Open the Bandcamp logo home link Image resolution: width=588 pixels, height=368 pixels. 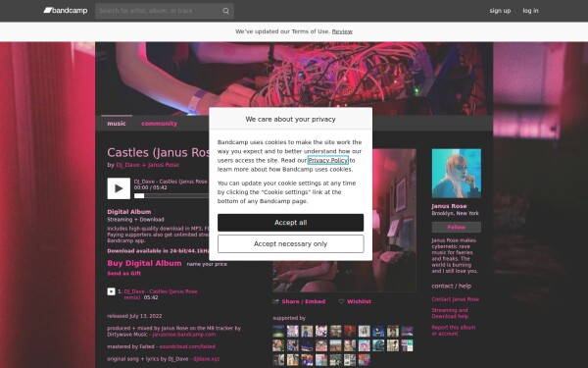pos(66,11)
